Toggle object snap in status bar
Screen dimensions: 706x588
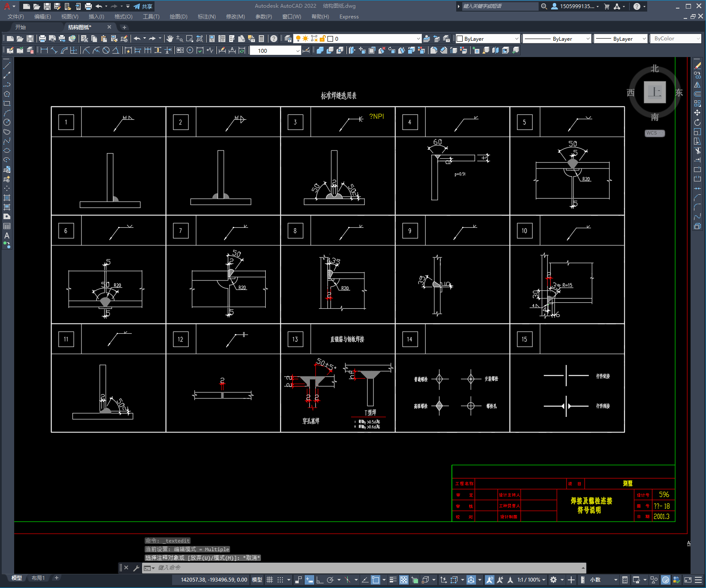point(376,580)
